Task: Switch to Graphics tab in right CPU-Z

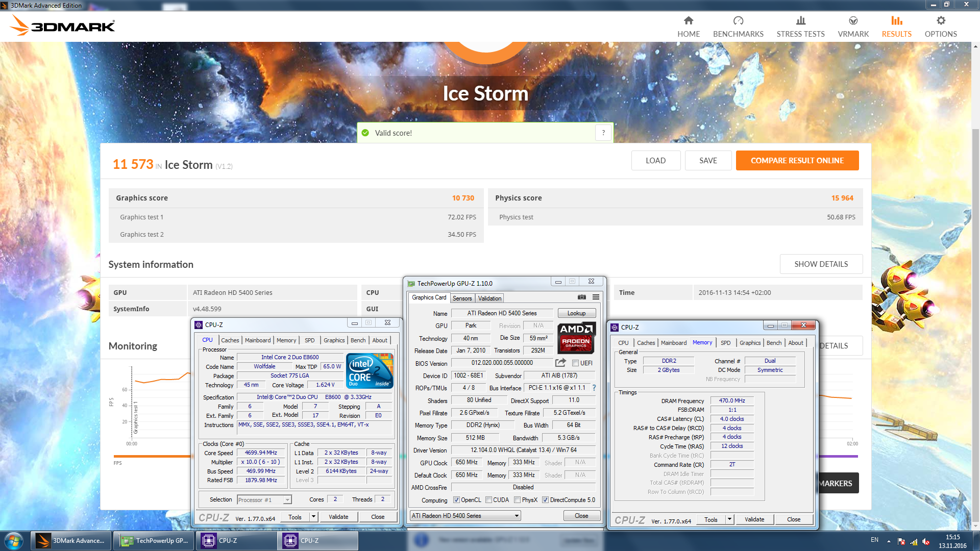Action: coord(750,343)
